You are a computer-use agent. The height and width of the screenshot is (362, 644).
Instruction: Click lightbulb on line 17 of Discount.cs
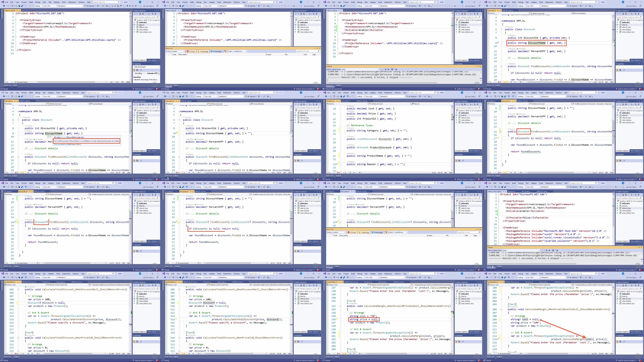click(x=498, y=138)
